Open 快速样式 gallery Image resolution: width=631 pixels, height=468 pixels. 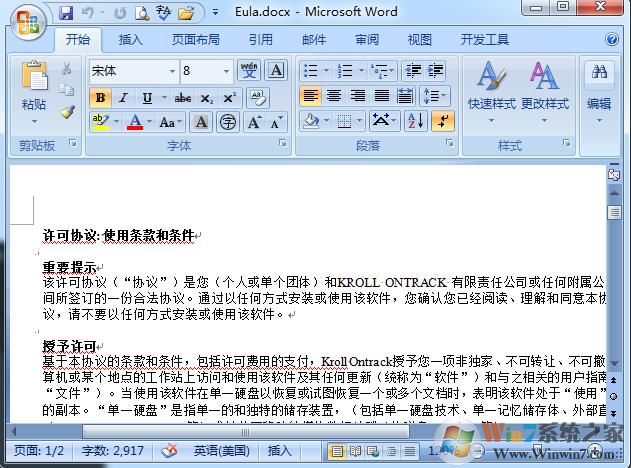pyautogui.click(x=491, y=92)
